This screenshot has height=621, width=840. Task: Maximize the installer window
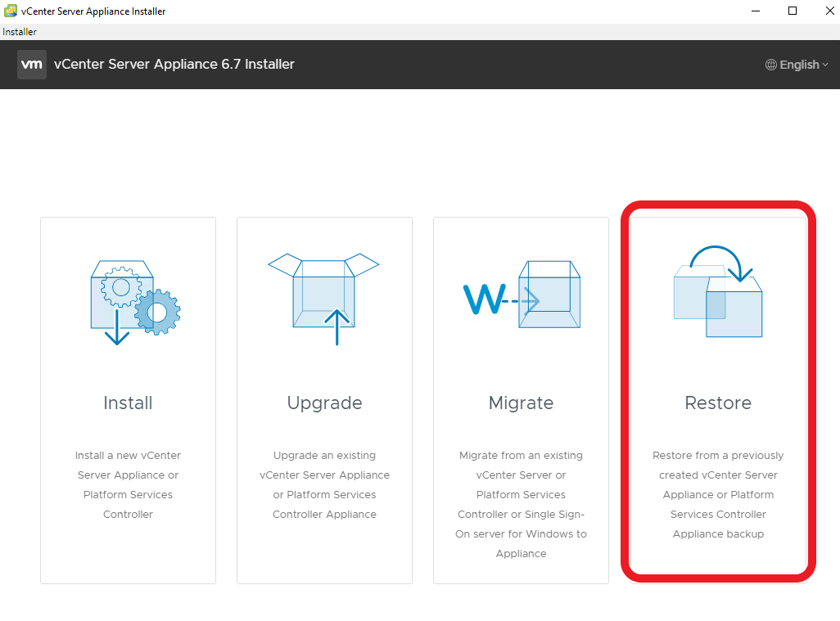click(x=793, y=11)
